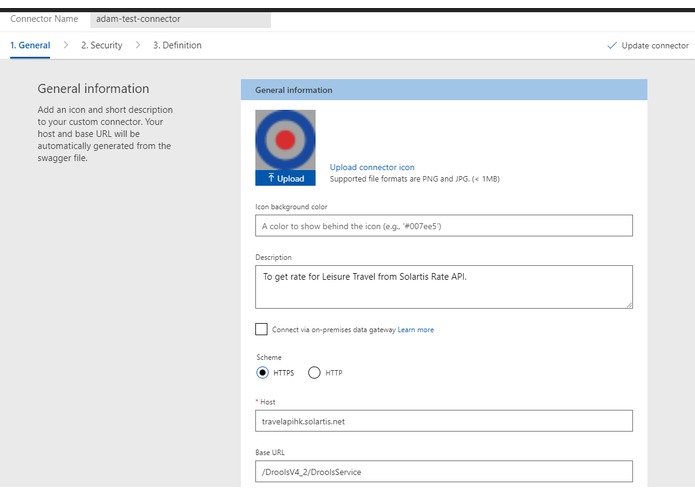Click the chevron between Security and Definition
The height and width of the screenshot is (494, 695).
138,45
